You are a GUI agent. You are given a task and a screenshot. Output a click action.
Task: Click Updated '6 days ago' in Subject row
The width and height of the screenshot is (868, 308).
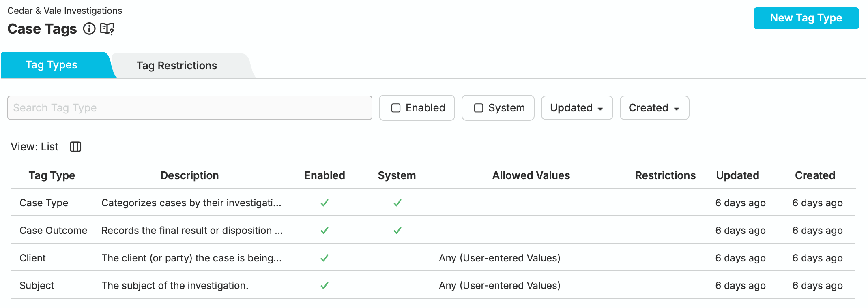[740, 285]
